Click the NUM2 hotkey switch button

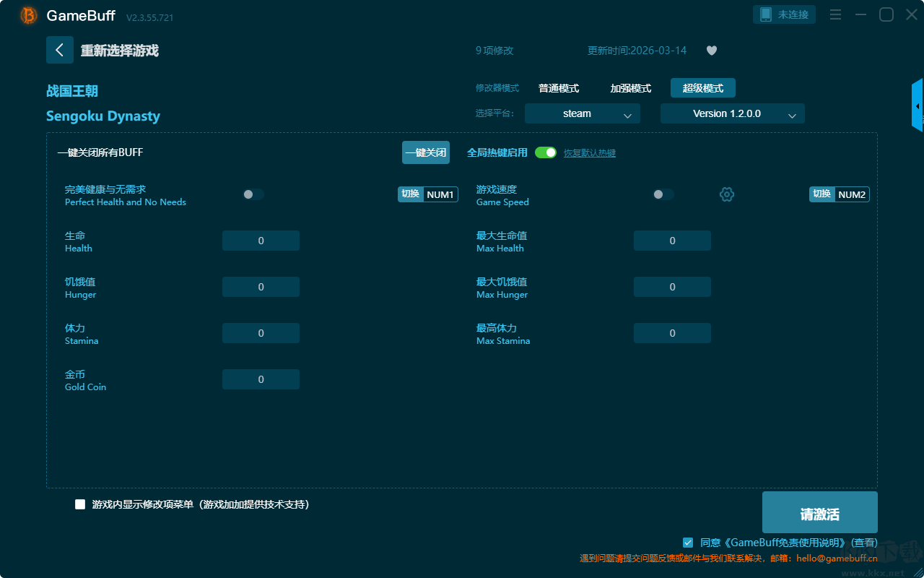[840, 194]
